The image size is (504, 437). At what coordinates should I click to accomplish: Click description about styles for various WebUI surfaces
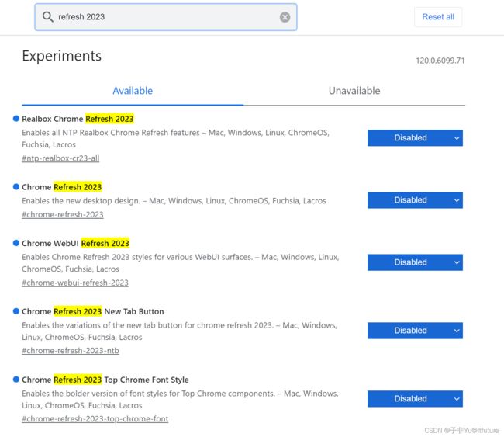[181, 263]
